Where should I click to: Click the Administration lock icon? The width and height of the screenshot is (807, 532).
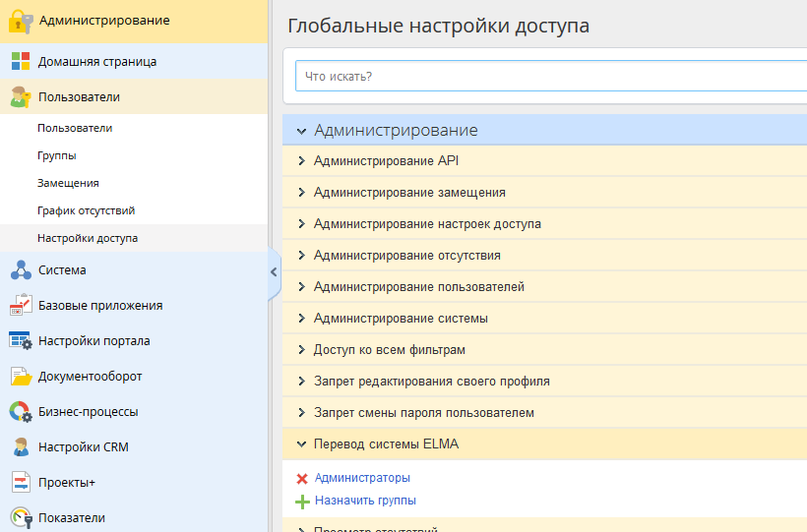pyautogui.click(x=21, y=21)
